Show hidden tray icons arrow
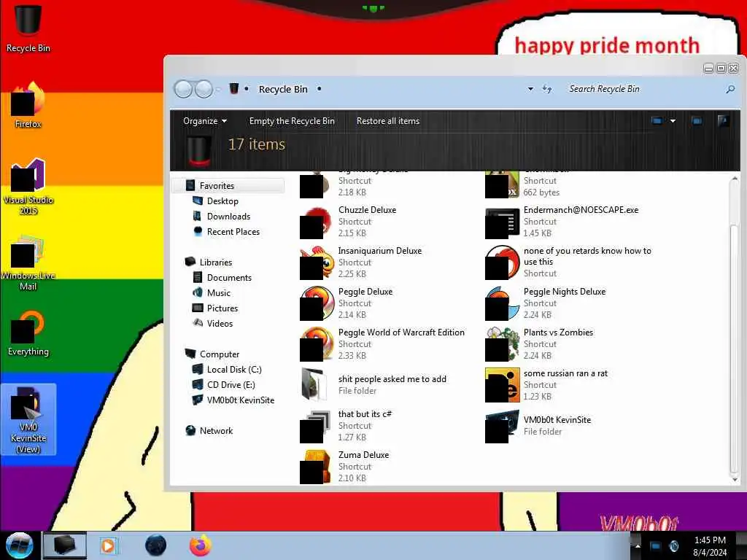747x560 pixels. (x=638, y=545)
